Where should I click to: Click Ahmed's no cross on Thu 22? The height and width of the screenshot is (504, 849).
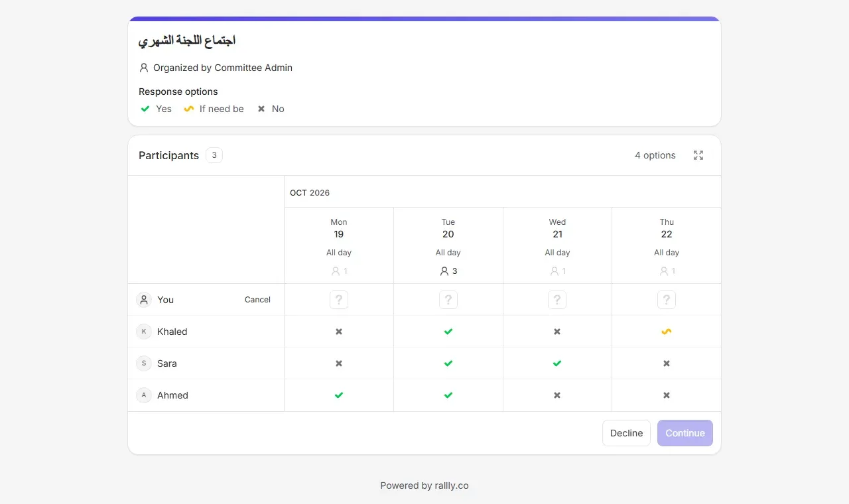pos(667,395)
